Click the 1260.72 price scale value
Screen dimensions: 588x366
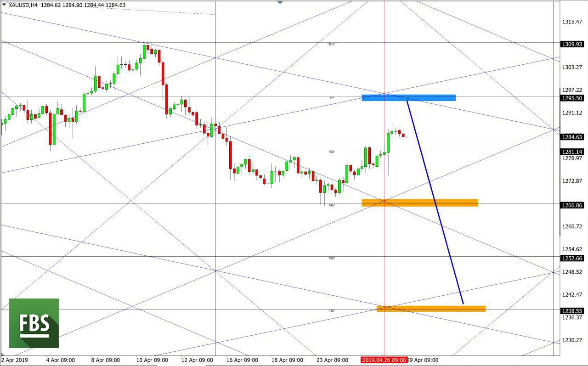point(572,226)
